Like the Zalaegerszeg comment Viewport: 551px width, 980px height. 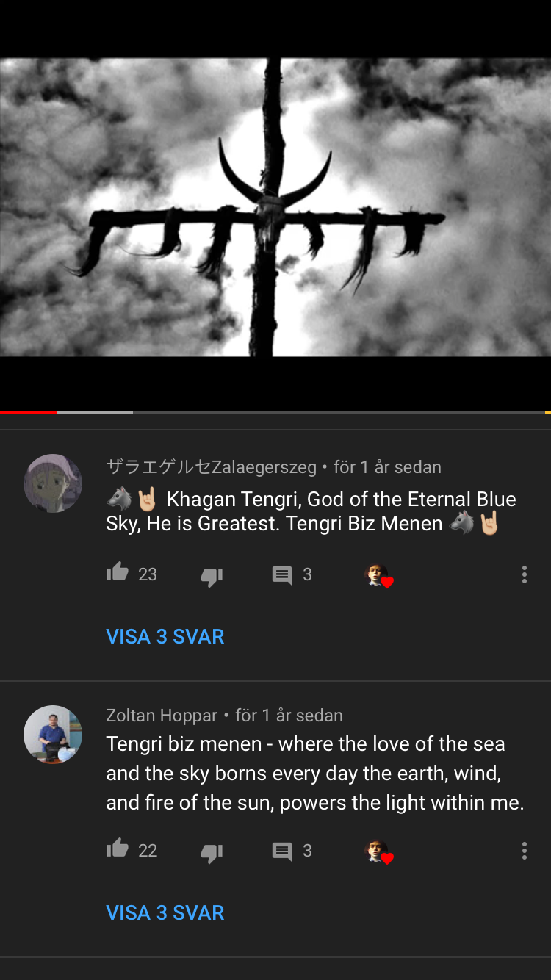pyautogui.click(x=118, y=573)
